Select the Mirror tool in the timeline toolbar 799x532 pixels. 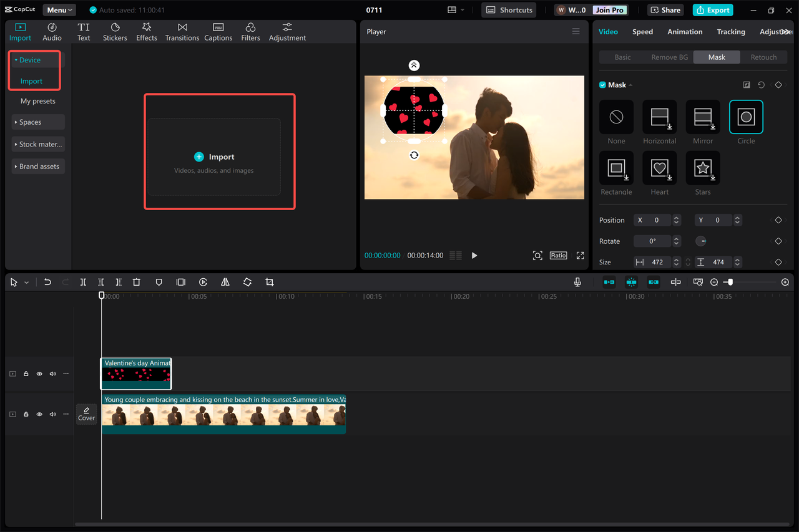pyautogui.click(x=225, y=282)
